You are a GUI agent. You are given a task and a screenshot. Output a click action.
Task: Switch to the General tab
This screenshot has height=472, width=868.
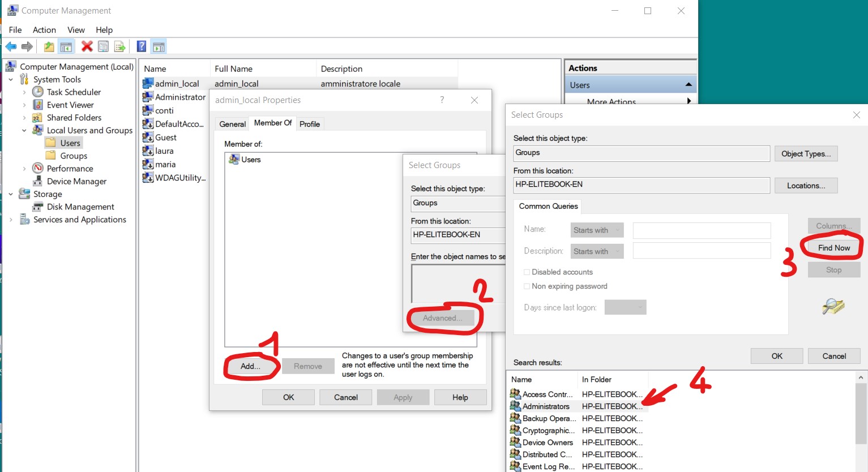point(232,124)
